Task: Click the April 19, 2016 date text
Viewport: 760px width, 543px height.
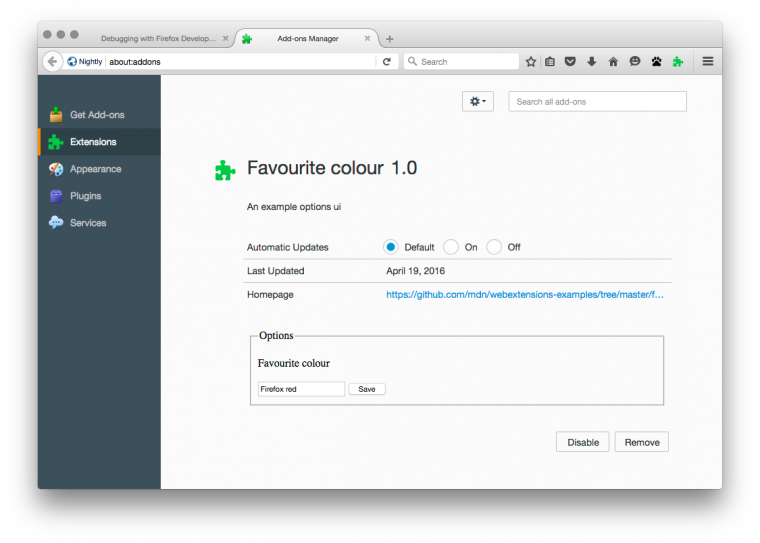Action: [x=415, y=271]
